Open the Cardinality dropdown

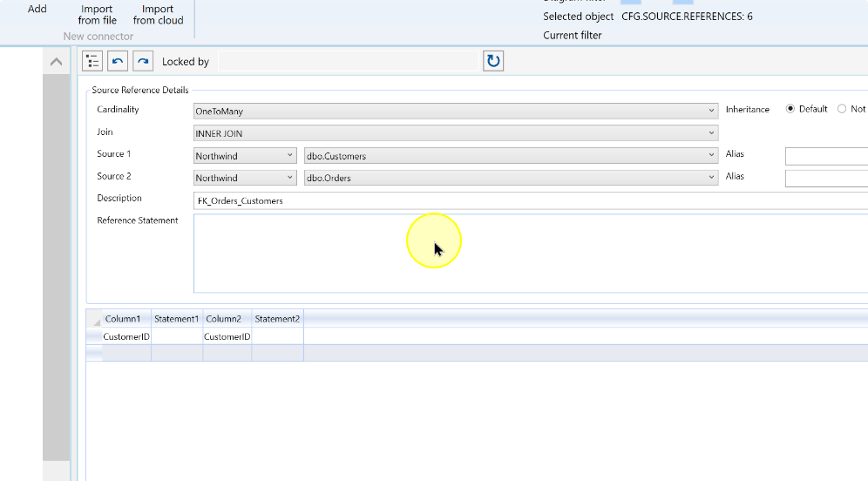coord(456,111)
